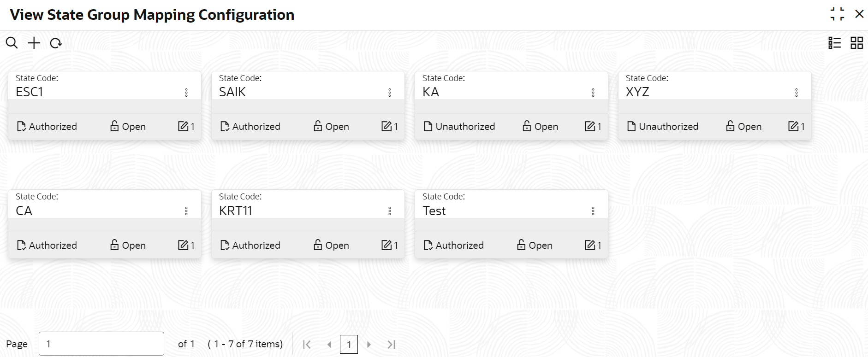Switch to list view

tap(834, 43)
